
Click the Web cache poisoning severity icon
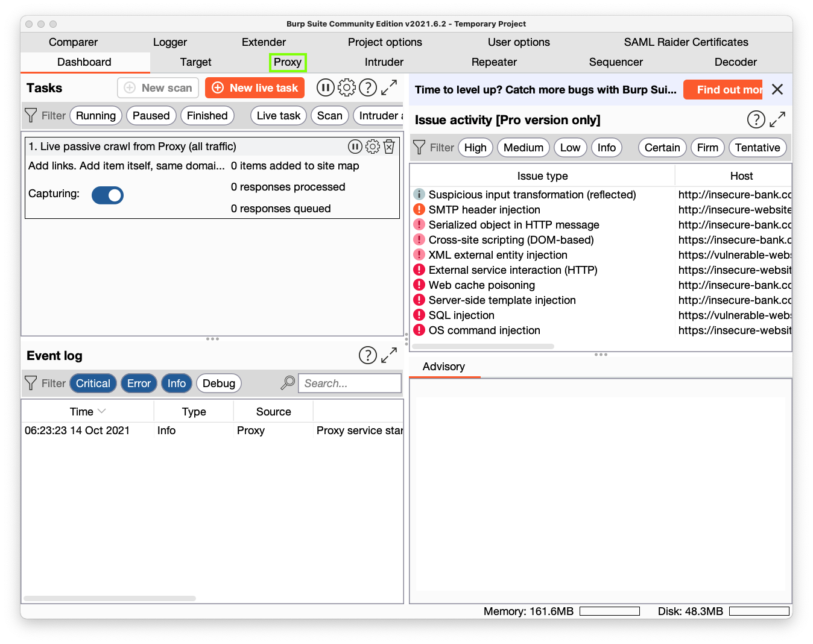(419, 285)
